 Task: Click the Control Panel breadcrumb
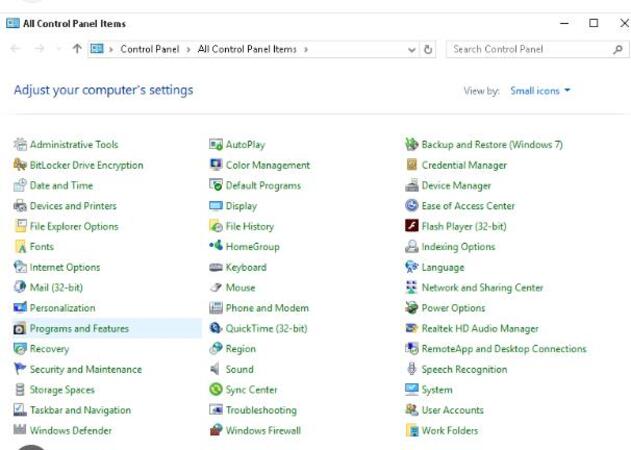pos(150,49)
